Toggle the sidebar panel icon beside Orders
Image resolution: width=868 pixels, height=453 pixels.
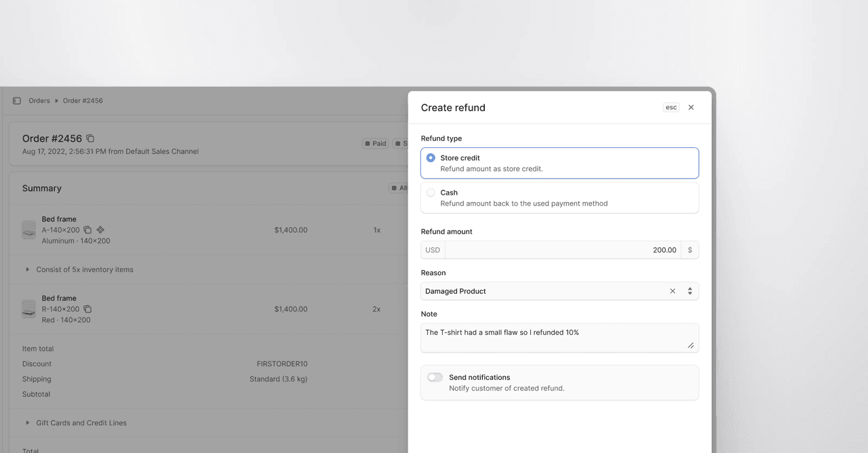pyautogui.click(x=17, y=100)
